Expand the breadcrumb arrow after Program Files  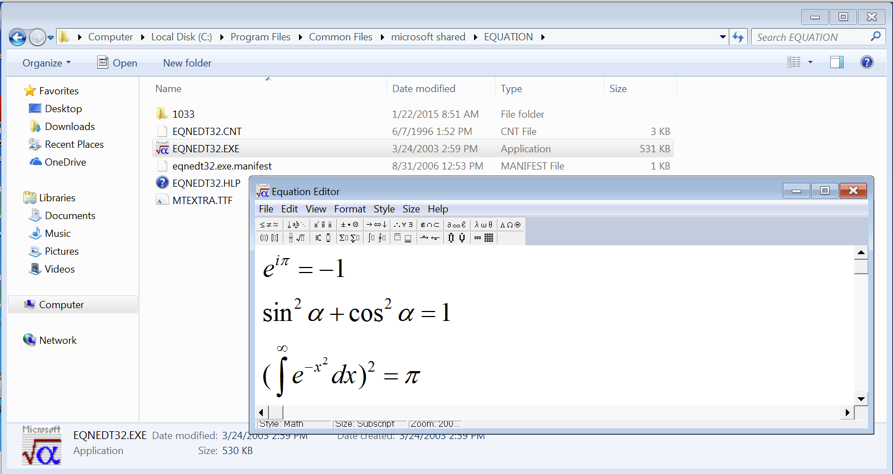point(300,37)
